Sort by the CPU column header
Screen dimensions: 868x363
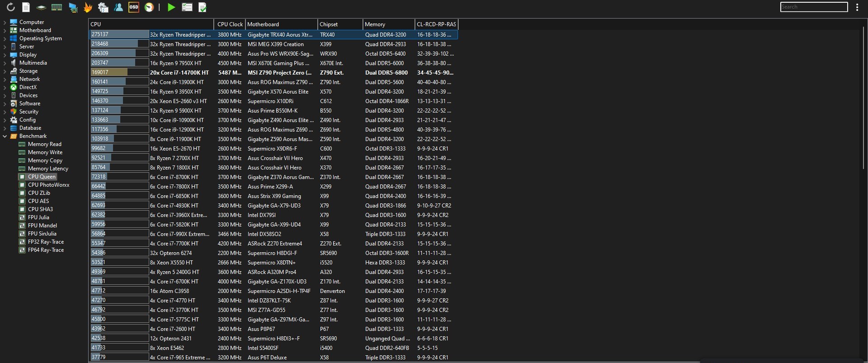point(151,24)
